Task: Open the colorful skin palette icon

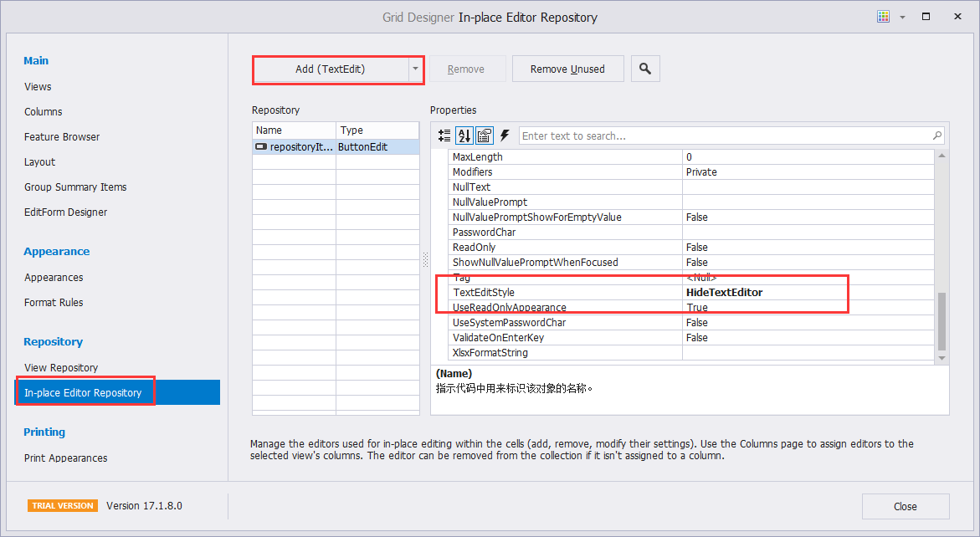Action: point(883,17)
